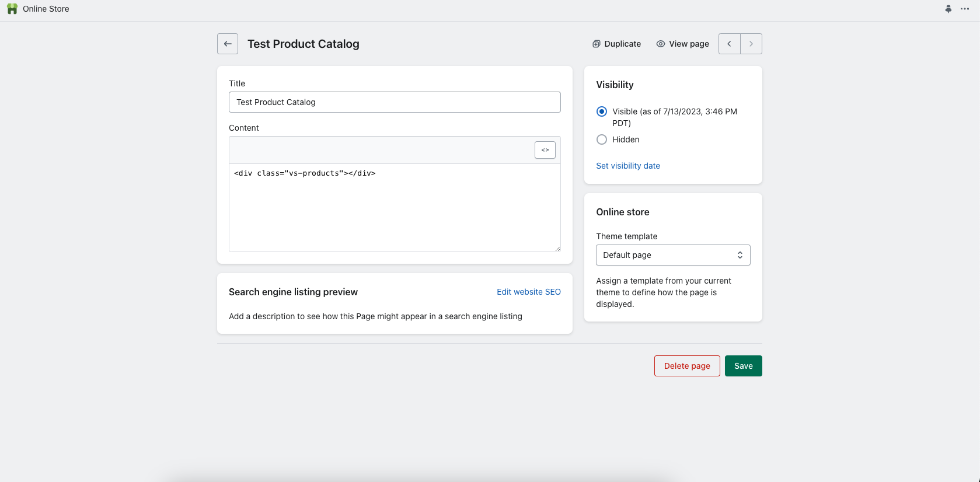Click the content area resize handle

[557, 249]
